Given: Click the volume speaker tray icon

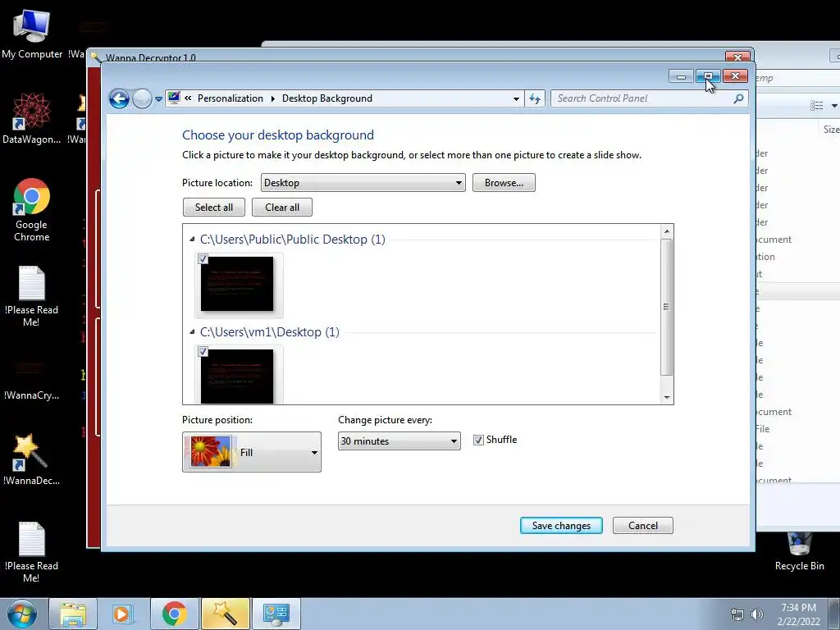Looking at the screenshot, I should click(756, 614).
